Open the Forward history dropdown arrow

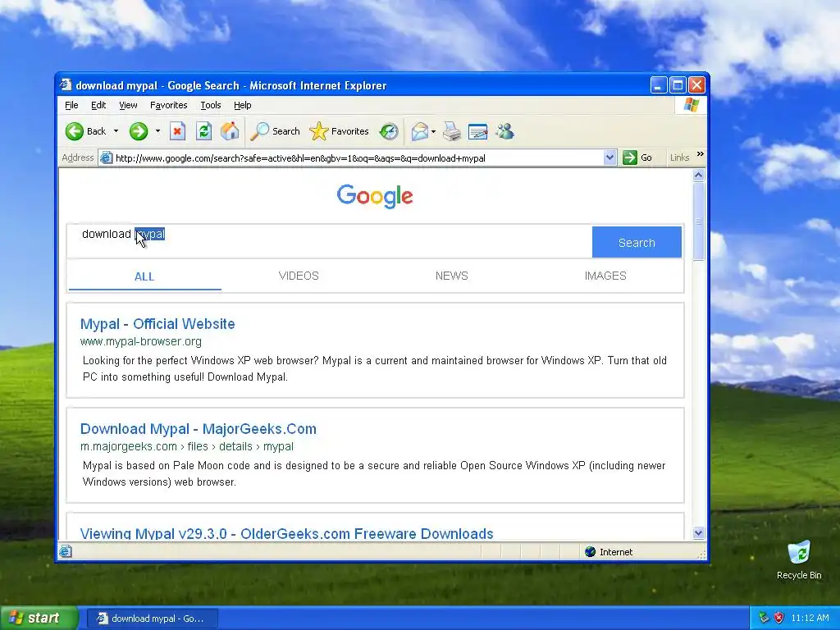click(157, 131)
